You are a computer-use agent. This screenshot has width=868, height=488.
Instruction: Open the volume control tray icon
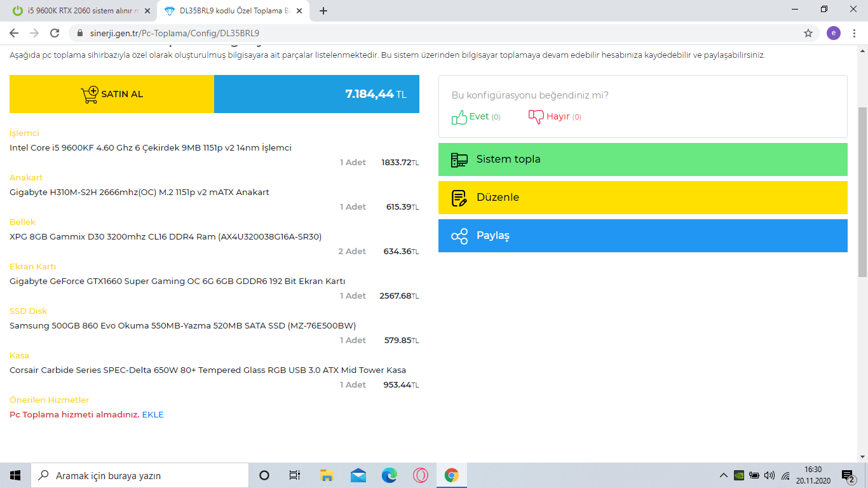tap(770, 475)
